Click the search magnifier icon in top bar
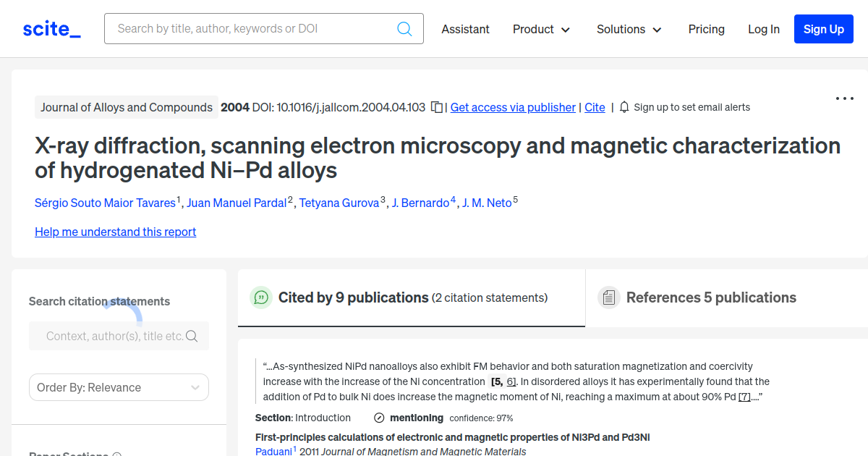Viewport: 868px width, 456px height. click(x=404, y=29)
